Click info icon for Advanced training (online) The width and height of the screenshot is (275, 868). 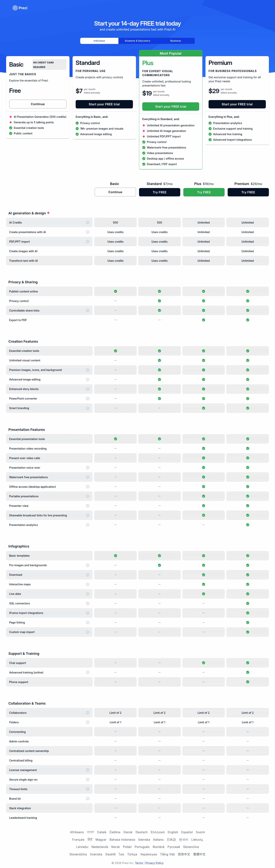click(88, 672)
